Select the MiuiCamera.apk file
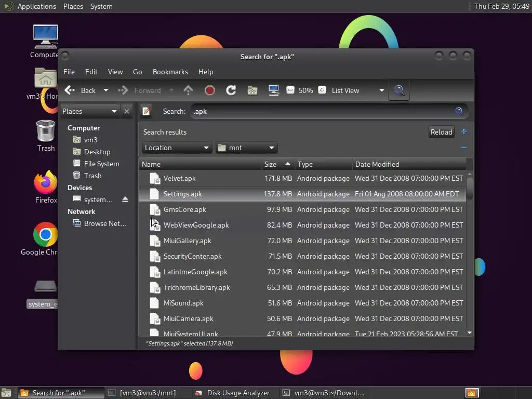 pyautogui.click(x=302, y=319)
